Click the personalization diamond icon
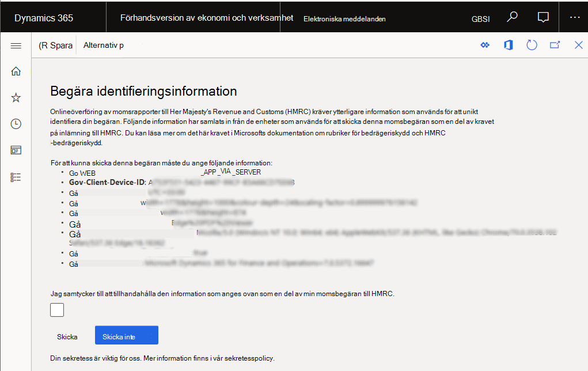 [485, 45]
